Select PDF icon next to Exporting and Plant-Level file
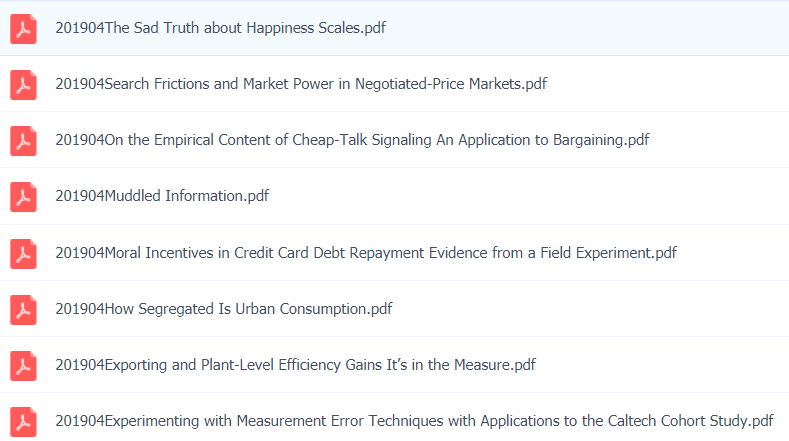Image resolution: width=789 pixels, height=441 pixels. 23,365
